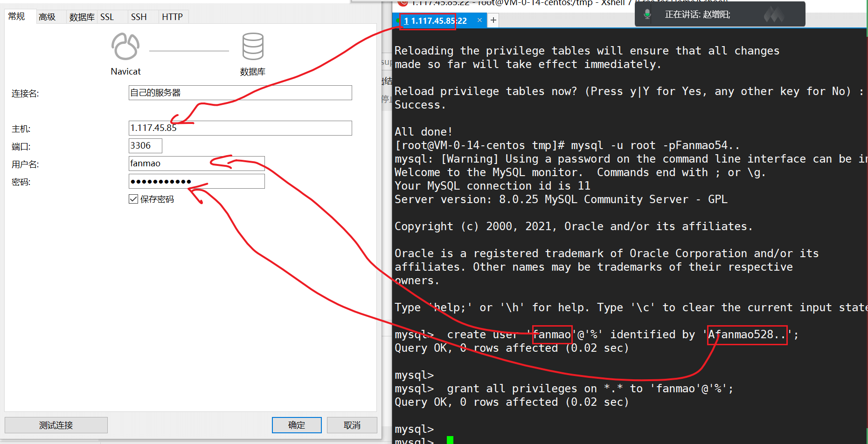
Task: Click the 测试连接 button
Action: pyautogui.click(x=56, y=425)
